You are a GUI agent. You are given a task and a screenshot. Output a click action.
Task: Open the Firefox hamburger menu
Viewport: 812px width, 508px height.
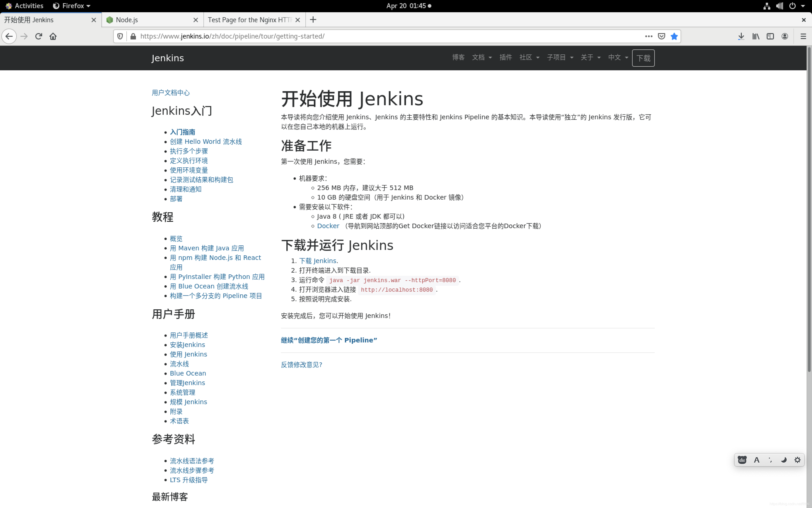803,36
